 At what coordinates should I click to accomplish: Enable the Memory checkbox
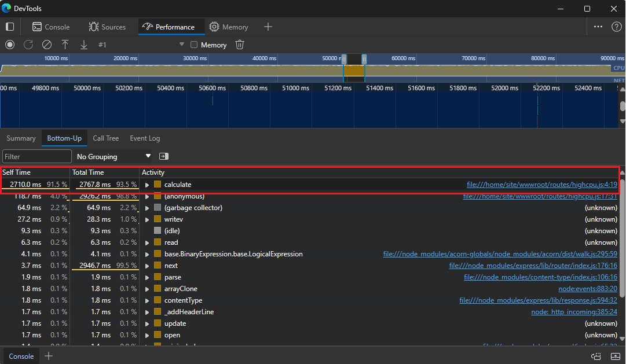click(x=194, y=45)
